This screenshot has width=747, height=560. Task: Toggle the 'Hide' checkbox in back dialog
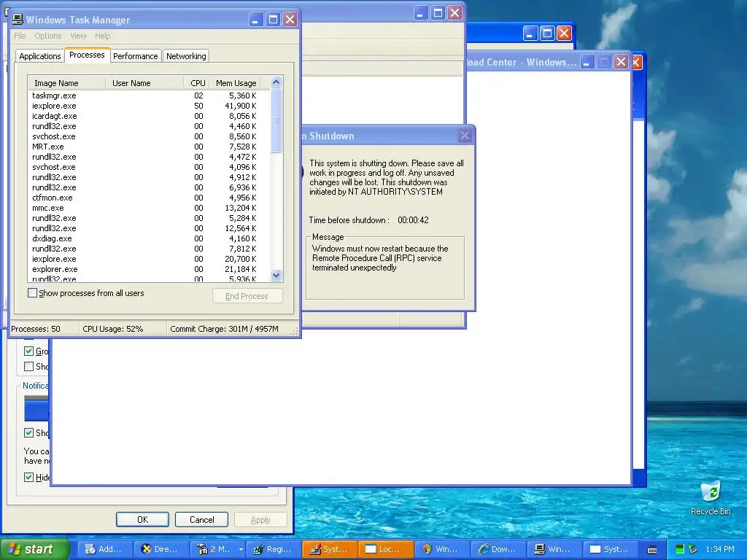(x=28, y=477)
